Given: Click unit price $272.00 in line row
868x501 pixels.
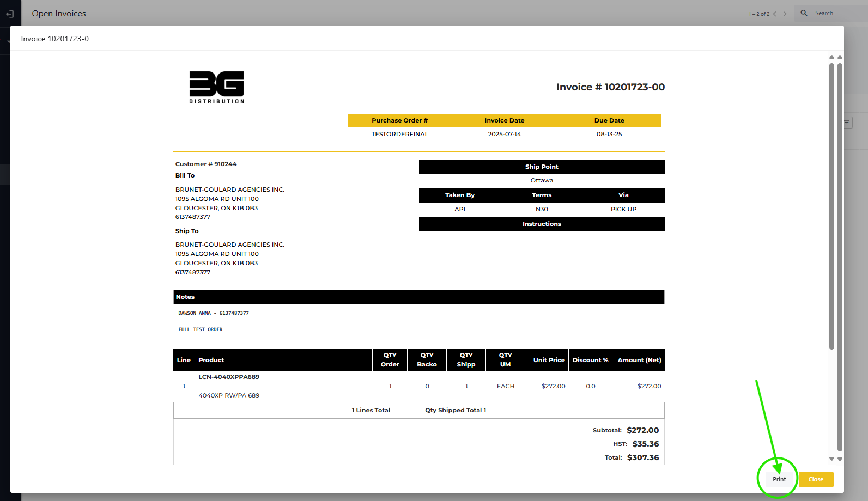Looking at the screenshot, I should pos(553,386).
